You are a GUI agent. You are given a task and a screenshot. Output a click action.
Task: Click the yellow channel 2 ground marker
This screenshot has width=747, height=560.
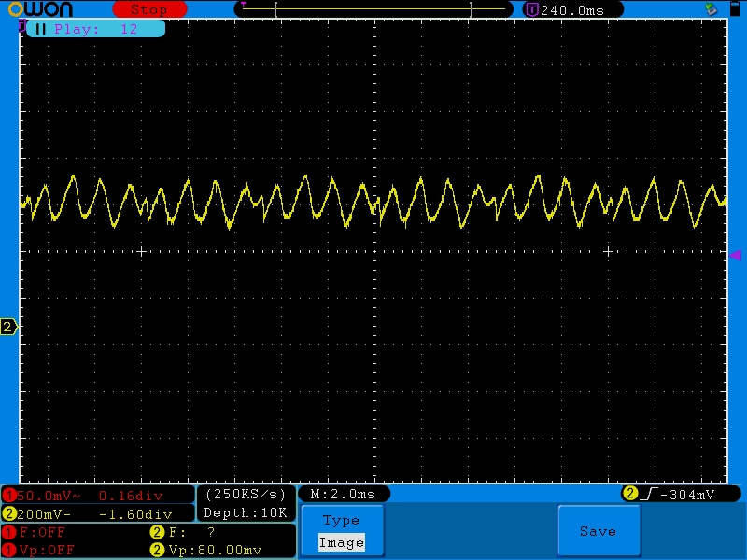click(8, 328)
